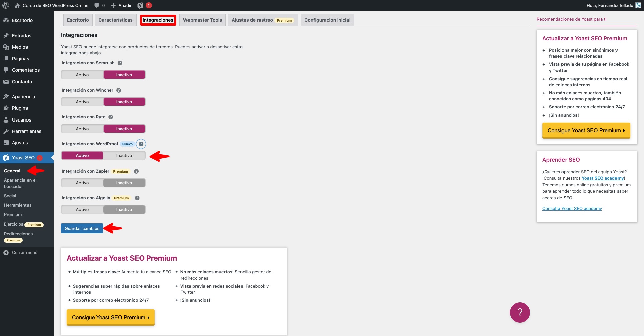Open General submenu under Yoast SEO
The width and height of the screenshot is (644, 336).
tap(12, 171)
